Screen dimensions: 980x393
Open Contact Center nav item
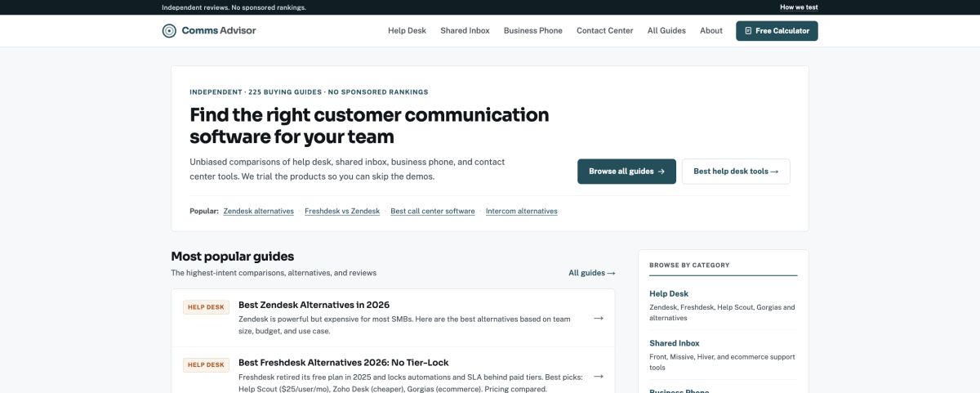point(604,31)
